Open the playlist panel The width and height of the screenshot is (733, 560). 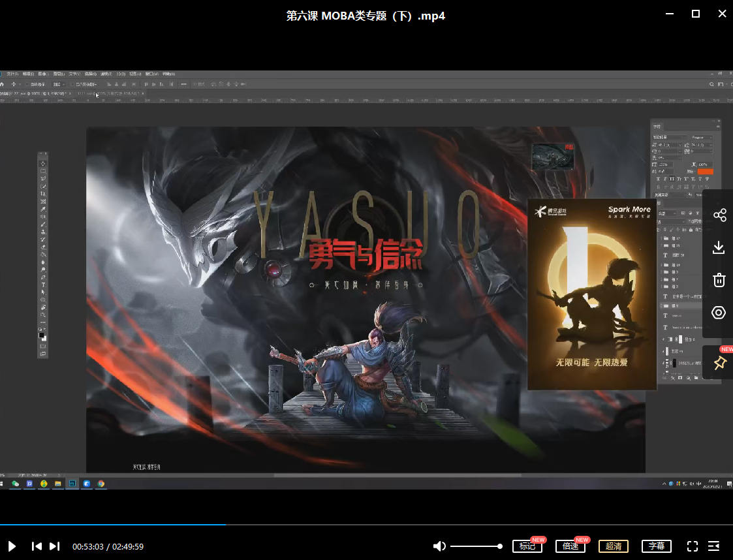point(714,546)
